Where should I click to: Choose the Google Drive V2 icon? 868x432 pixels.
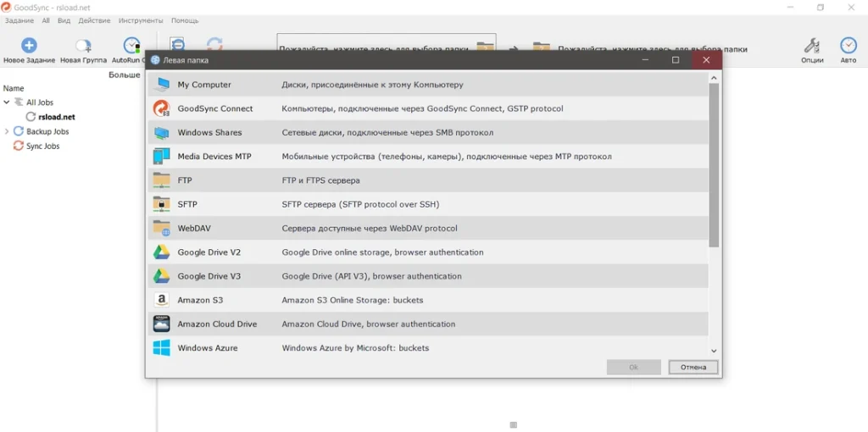[x=161, y=252]
